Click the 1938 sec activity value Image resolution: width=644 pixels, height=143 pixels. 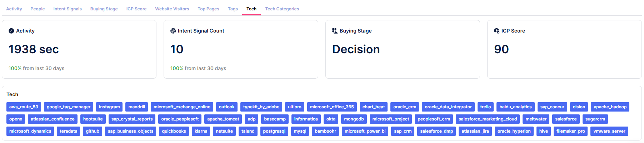point(34,49)
